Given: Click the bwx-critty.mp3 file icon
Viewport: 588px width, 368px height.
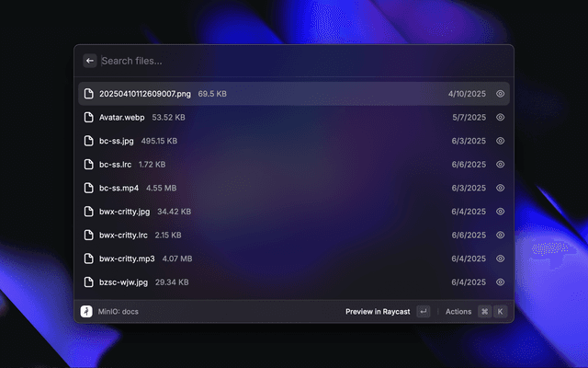Looking at the screenshot, I should 88,259.
